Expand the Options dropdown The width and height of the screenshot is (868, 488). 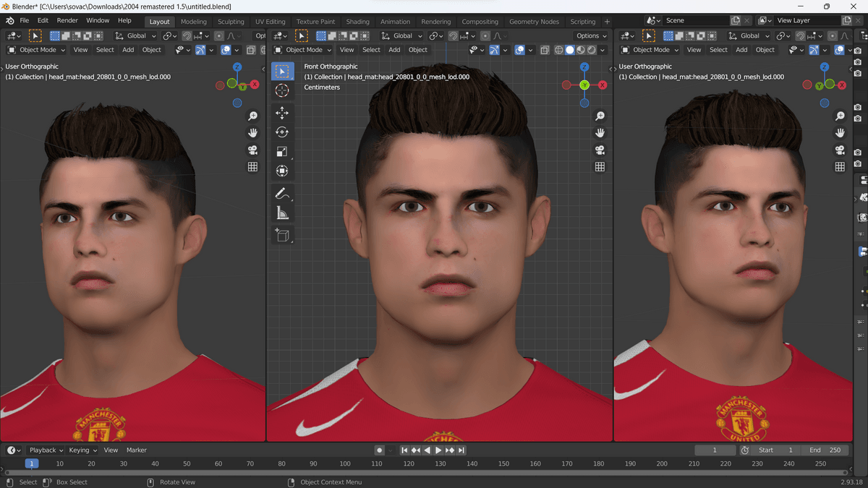(591, 35)
